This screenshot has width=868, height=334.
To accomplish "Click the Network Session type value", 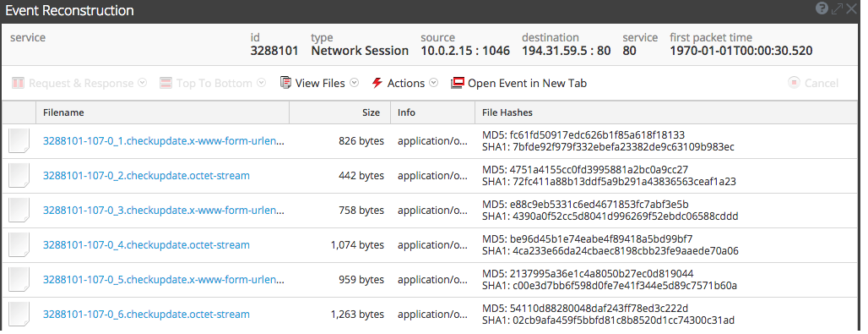I will (360, 51).
